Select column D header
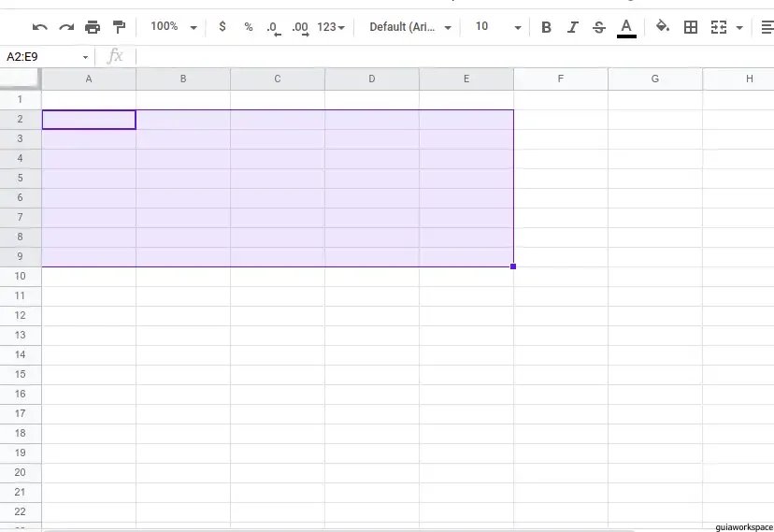 (372, 79)
